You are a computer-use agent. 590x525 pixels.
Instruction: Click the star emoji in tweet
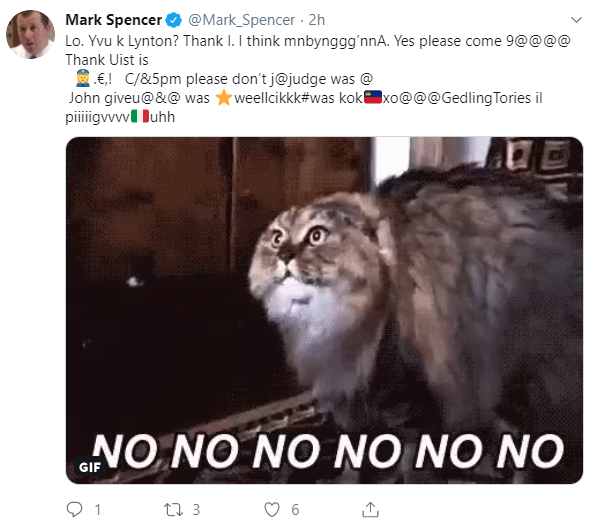[224, 98]
